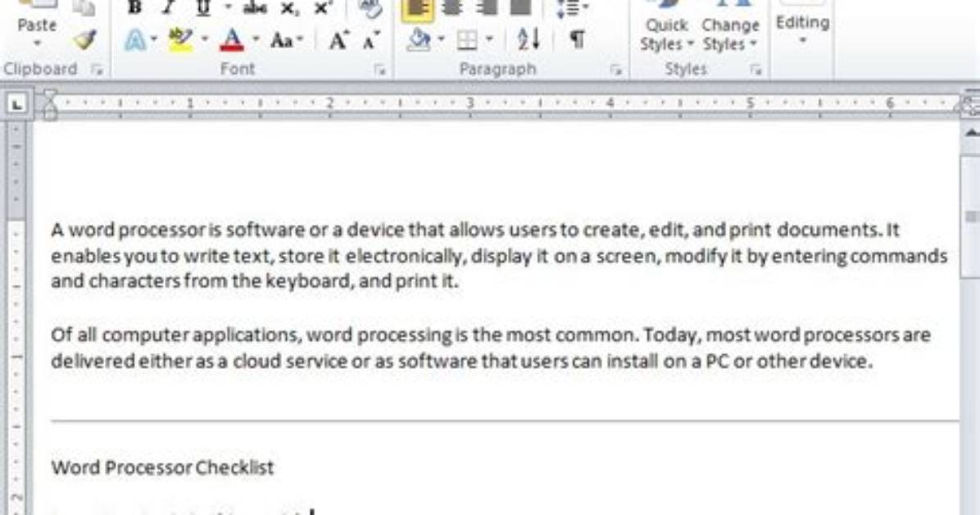The width and height of the screenshot is (980, 515).
Task: Expand Text Effects dropdown arrow
Action: tap(154, 39)
